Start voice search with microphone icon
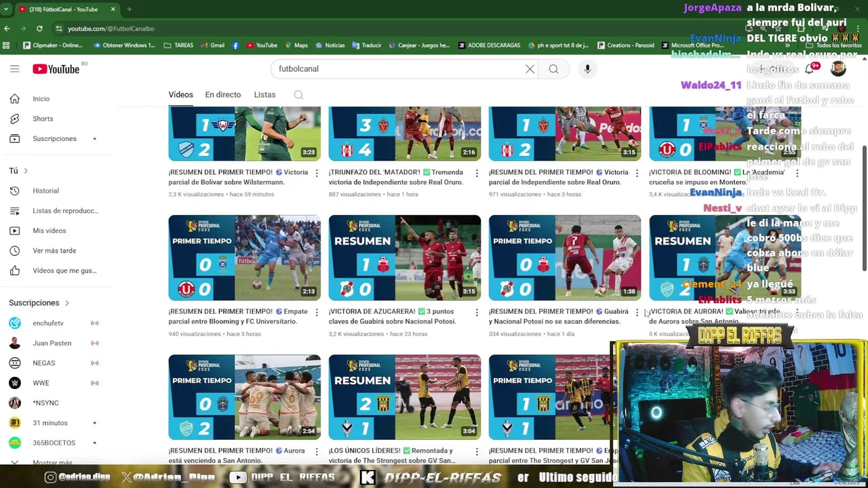The image size is (868, 488). [x=587, y=68]
